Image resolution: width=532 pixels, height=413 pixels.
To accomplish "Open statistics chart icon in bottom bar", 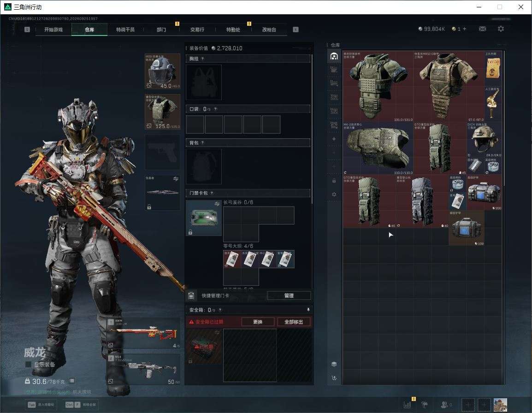I will [x=407, y=405].
